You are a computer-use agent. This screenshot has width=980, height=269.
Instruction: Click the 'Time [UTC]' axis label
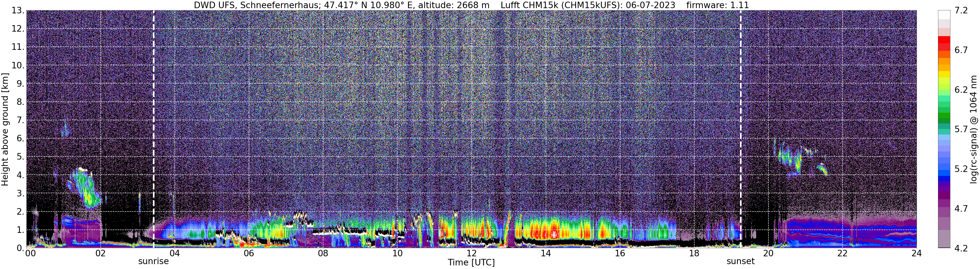point(471,262)
